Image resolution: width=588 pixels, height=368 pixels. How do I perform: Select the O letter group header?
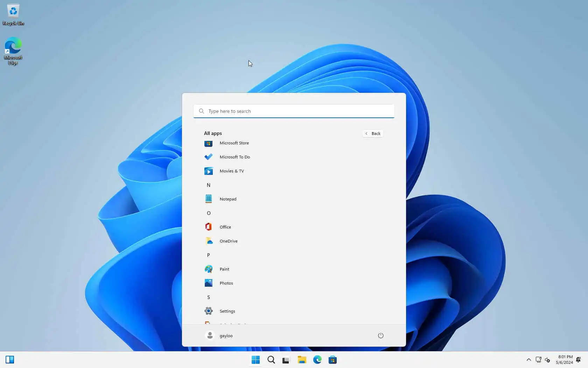[209, 213]
